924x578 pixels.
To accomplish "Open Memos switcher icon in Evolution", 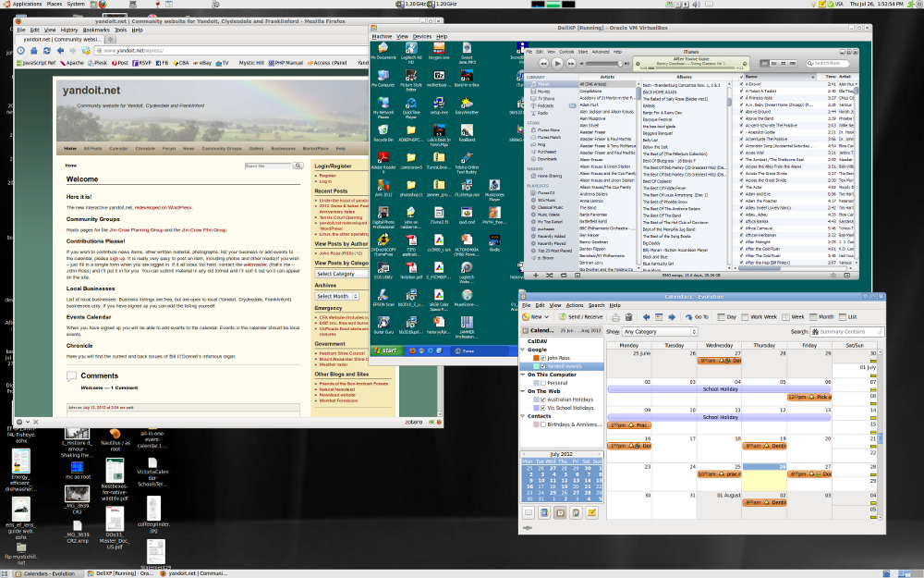I will (591, 512).
